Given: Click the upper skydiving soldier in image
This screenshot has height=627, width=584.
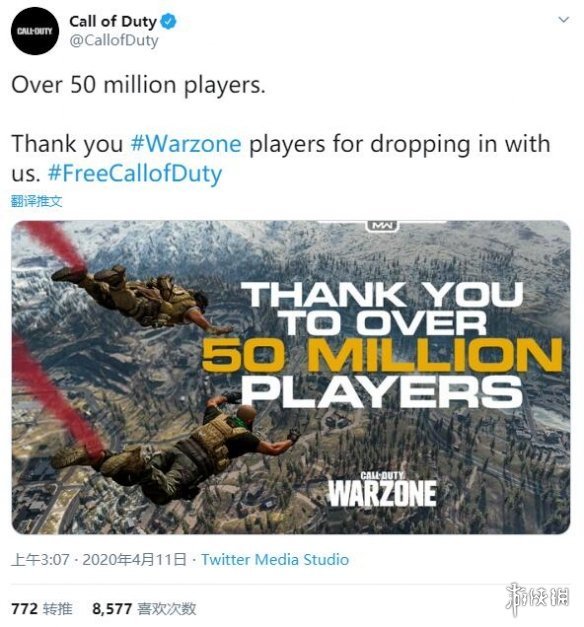Looking at the screenshot, I should tap(140, 298).
